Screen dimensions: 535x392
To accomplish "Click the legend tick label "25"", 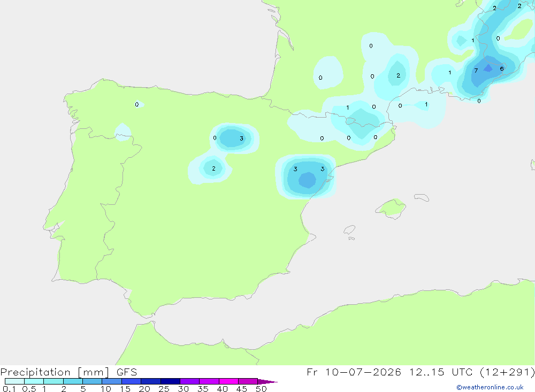I will click(164, 389).
